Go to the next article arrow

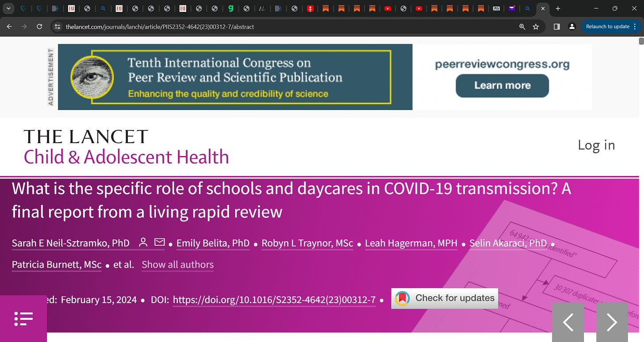(x=612, y=322)
